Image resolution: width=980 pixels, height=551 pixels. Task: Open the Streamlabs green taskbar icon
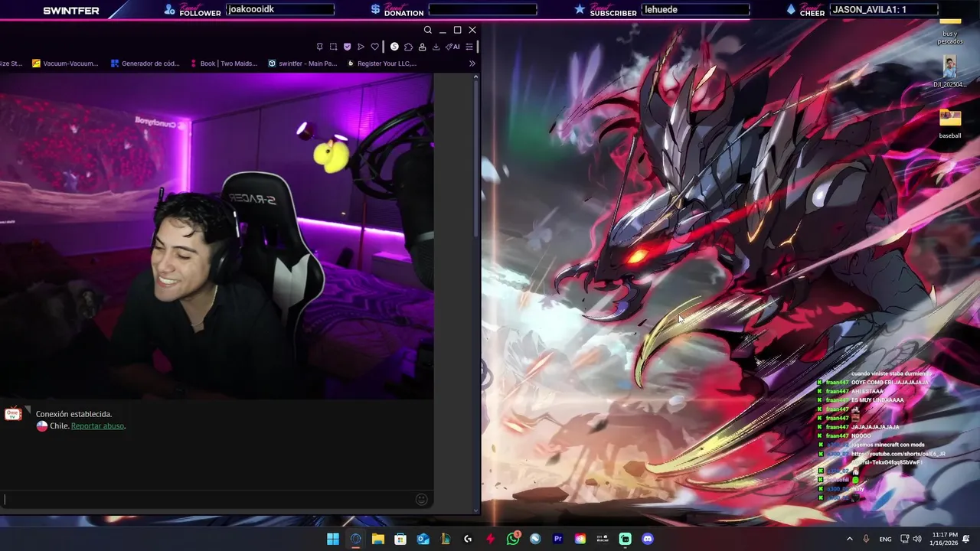point(626,539)
